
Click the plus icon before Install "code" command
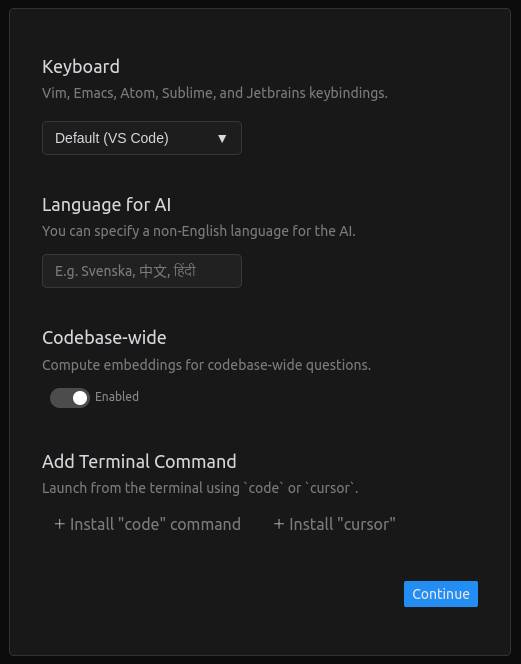(x=60, y=524)
